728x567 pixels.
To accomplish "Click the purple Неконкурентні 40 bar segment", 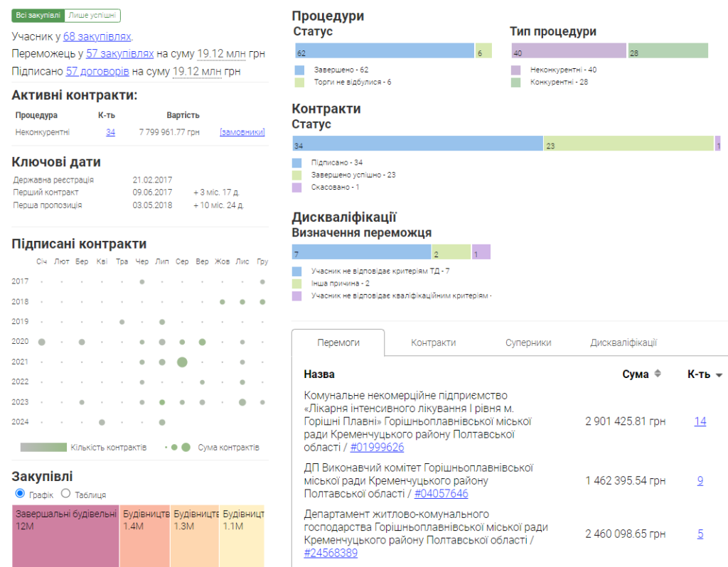I will (x=569, y=50).
